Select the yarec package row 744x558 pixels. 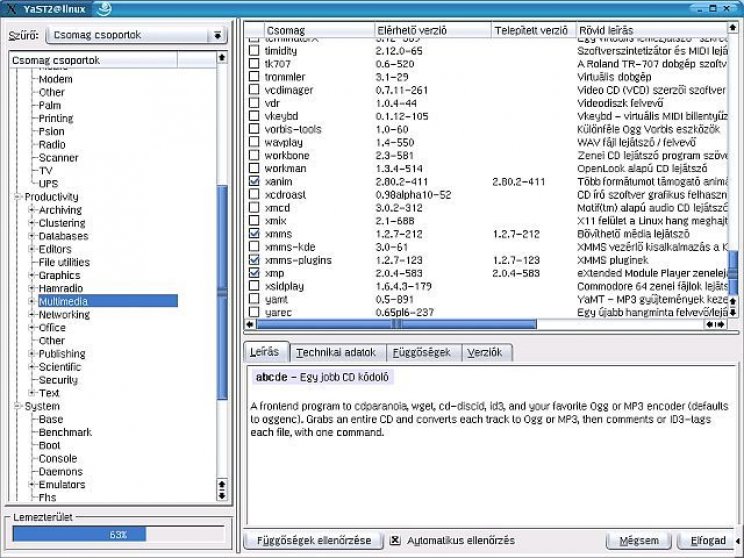486,312
